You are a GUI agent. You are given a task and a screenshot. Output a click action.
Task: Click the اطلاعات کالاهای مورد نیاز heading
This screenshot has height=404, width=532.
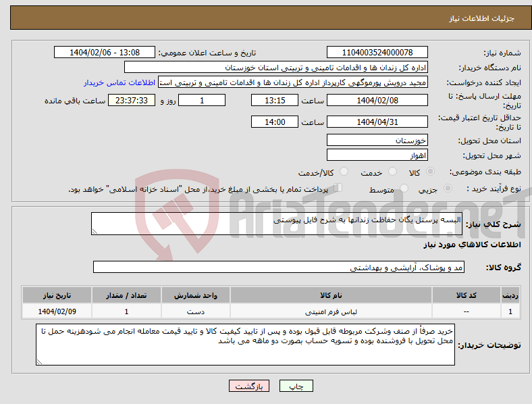pyautogui.click(x=472, y=245)
